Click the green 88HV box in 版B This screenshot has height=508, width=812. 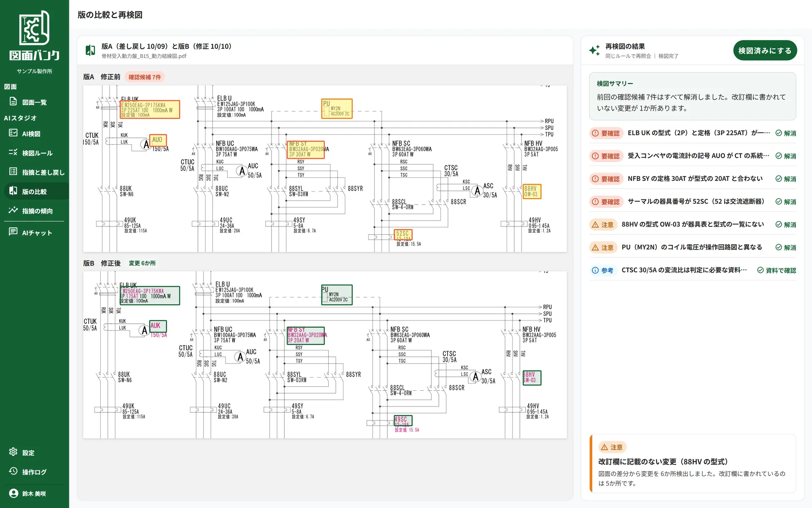tap(532, 378)
